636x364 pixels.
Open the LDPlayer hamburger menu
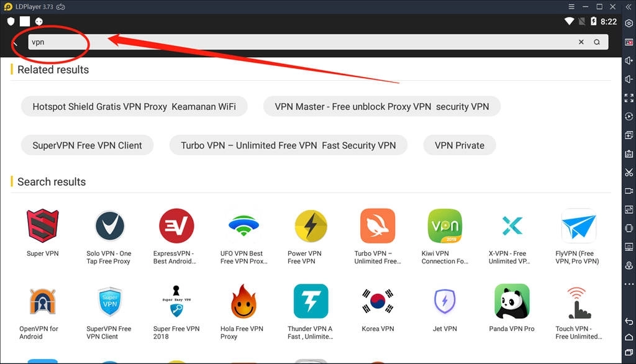[571, 7]
